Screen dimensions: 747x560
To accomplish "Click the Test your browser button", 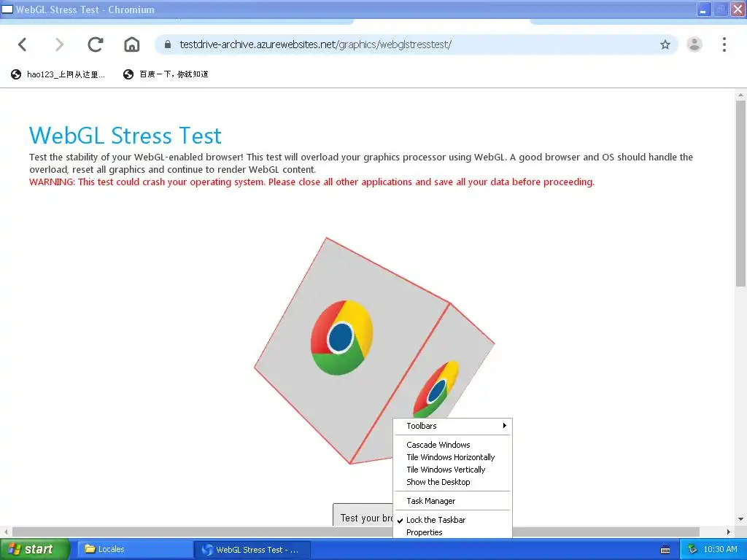I will [x=363, y=516].
